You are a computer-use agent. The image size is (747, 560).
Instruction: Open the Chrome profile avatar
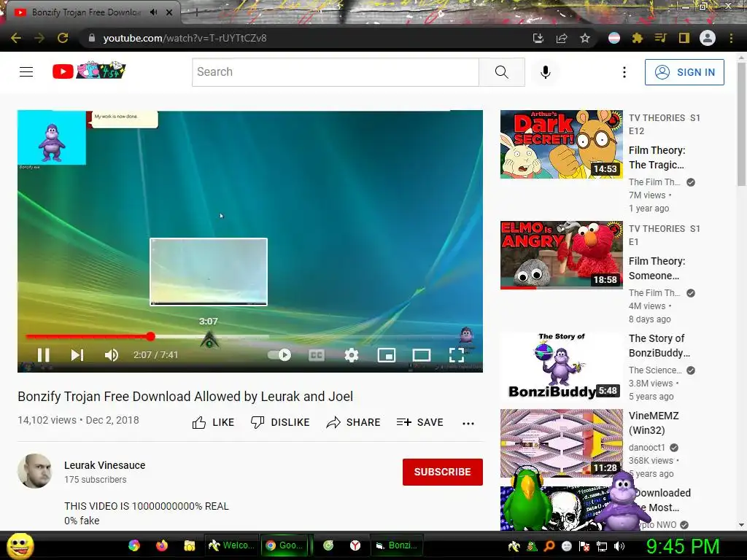(x=708, y=38)
